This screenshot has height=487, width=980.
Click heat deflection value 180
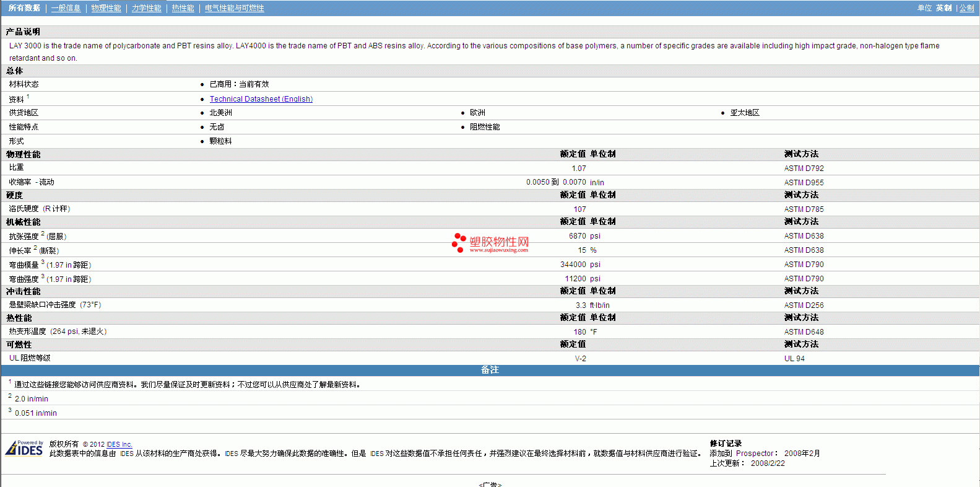(x=579, y=332)
